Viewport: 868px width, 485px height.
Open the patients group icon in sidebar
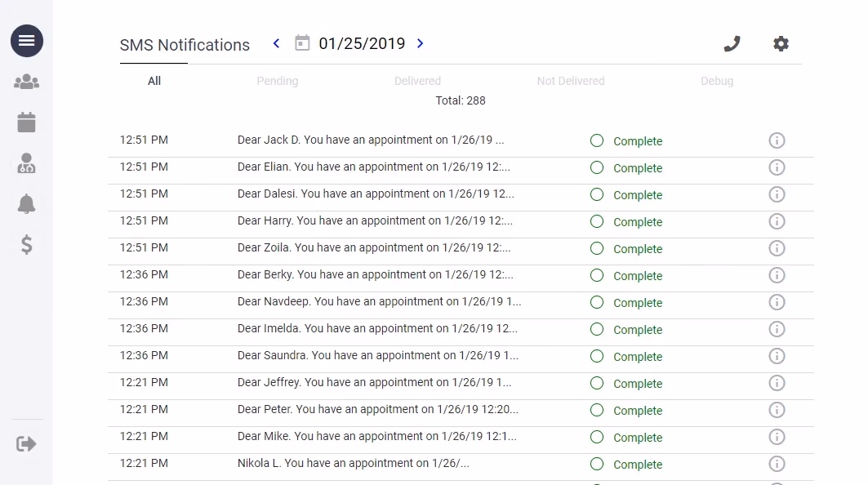(x=27, y=82)
